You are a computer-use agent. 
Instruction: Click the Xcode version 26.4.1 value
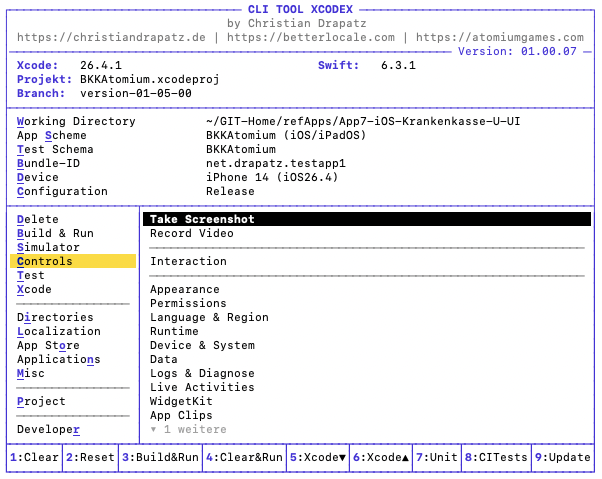(x=101, y=65)
